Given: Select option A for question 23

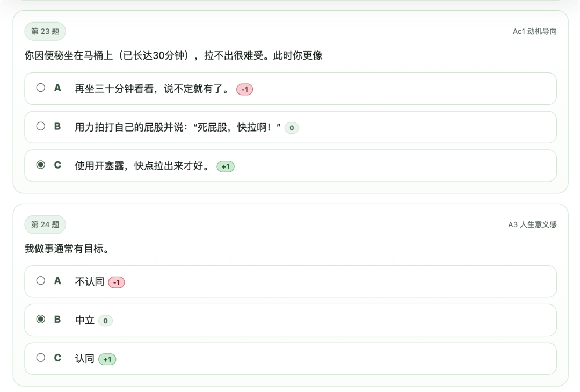Looking at the screenshot, I should [x=40, y=88].
